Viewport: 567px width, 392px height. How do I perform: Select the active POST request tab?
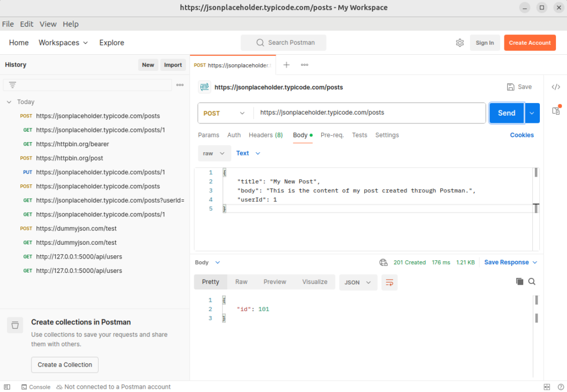233,65
